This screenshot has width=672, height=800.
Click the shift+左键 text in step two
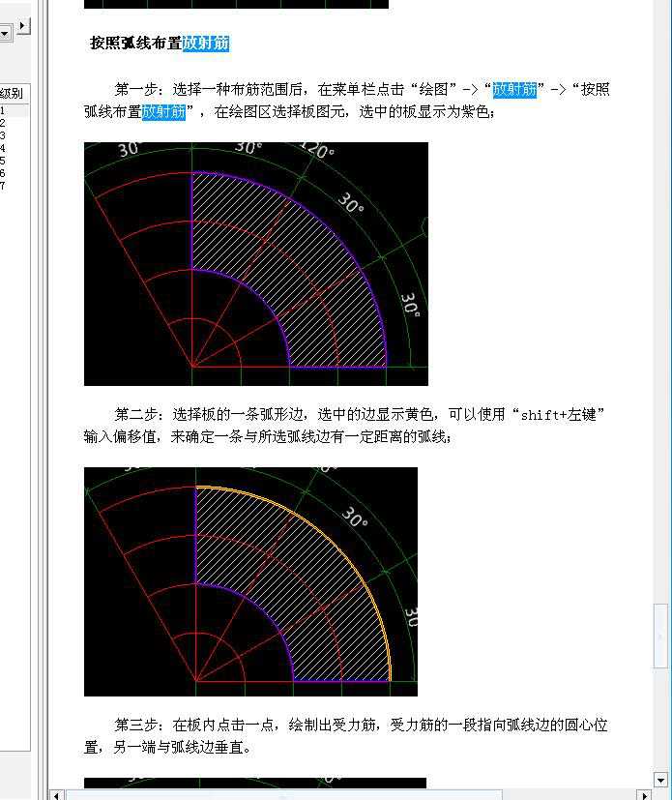[x=558, y=415]
